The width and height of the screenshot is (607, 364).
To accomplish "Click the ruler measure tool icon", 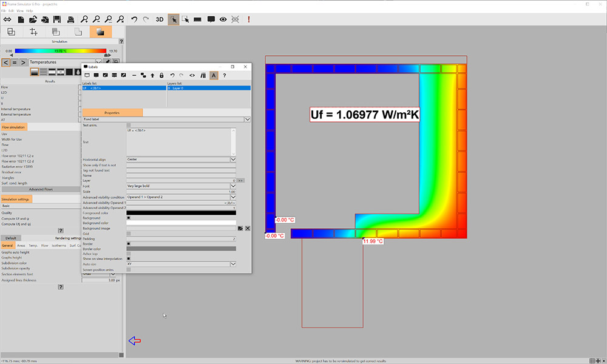I will point(197,19).
